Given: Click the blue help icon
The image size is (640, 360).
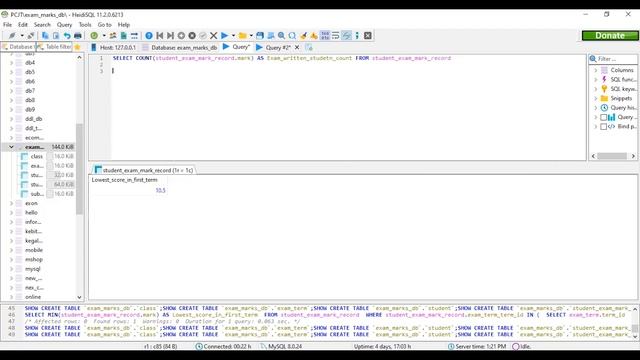Looking at the screenshot, I should click(x=149, y=36).
